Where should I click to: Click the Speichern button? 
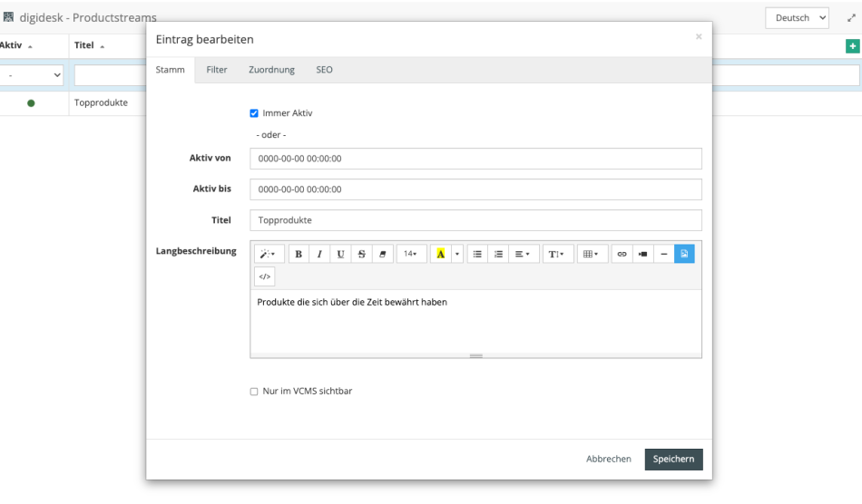click(673, 460)
